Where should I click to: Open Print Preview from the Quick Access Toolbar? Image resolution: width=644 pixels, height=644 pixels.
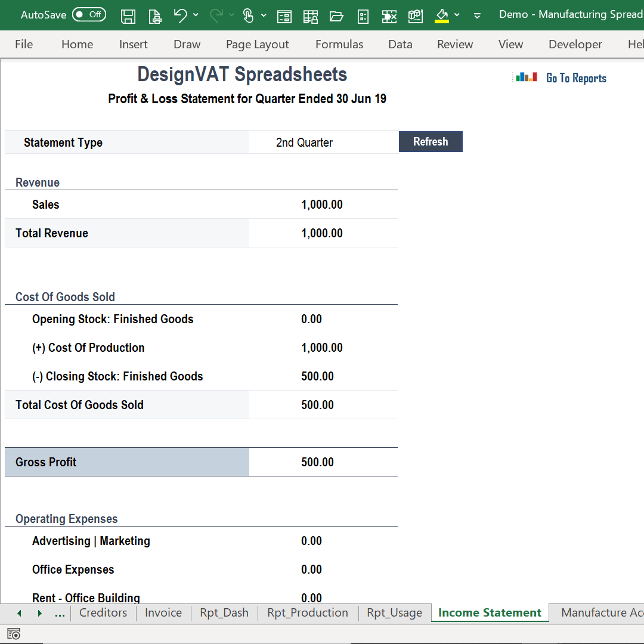[x=154, y=16]
